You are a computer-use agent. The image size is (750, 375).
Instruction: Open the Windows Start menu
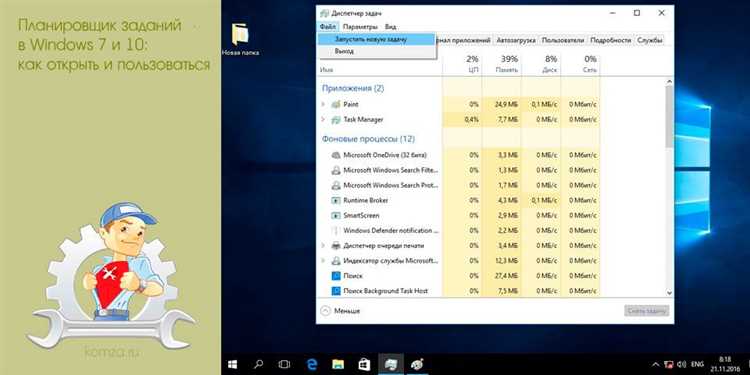click(x=233, y=364)
